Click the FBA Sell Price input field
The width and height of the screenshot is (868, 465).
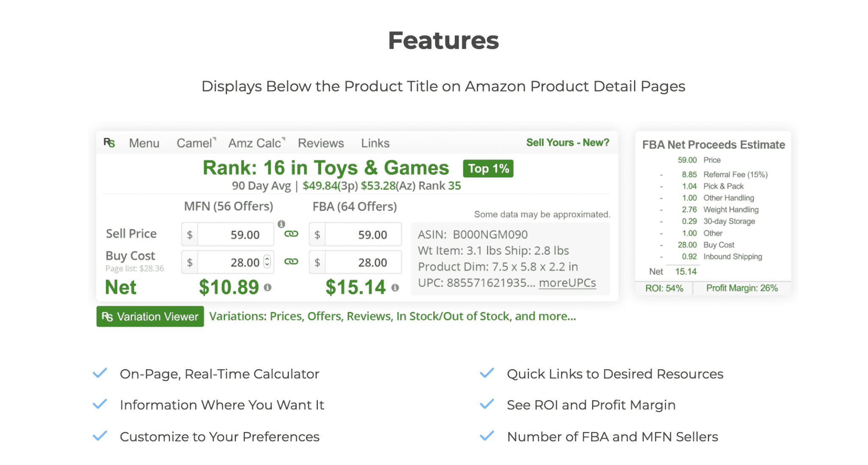pos(363,235)
